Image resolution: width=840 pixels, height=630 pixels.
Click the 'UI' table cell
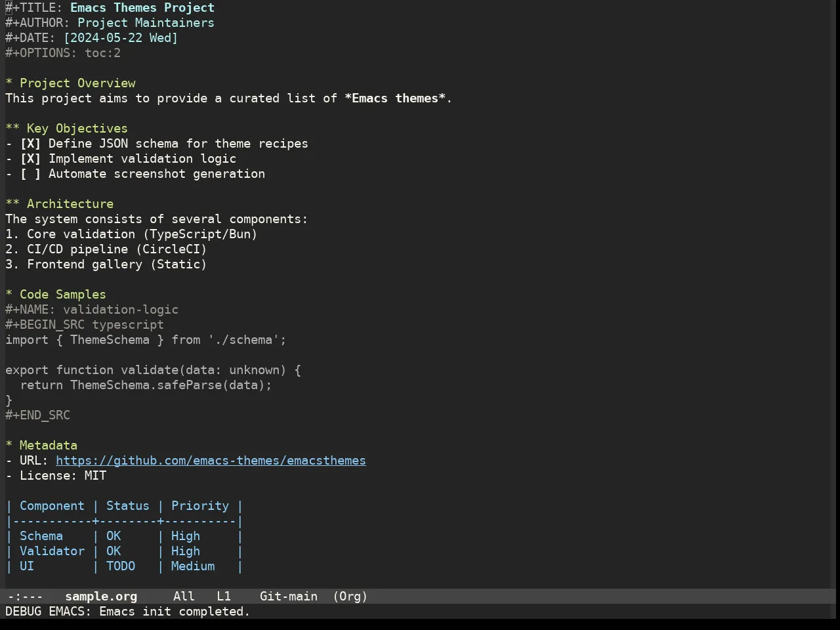27,566
